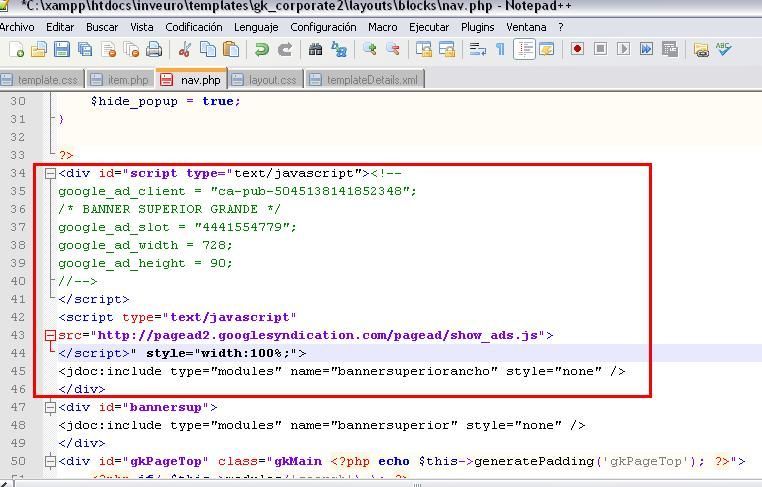
Task: Open the Configuración menu
Action: pos(323,27)
